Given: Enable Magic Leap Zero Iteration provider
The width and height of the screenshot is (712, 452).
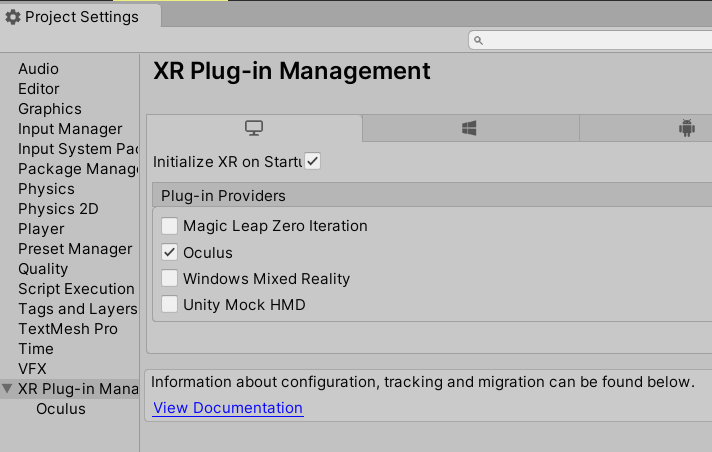Looking at the screenshot, I should tap(169, 226).
